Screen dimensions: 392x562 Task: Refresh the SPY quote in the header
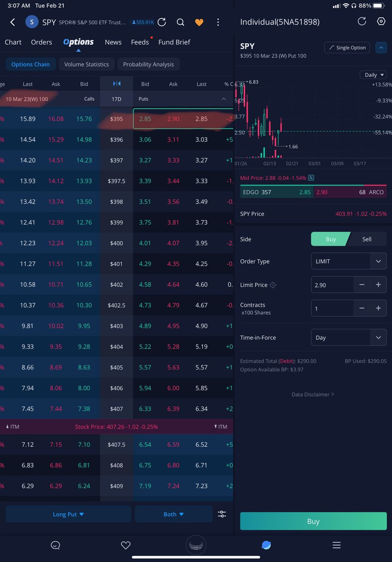(x=162, y=22)
